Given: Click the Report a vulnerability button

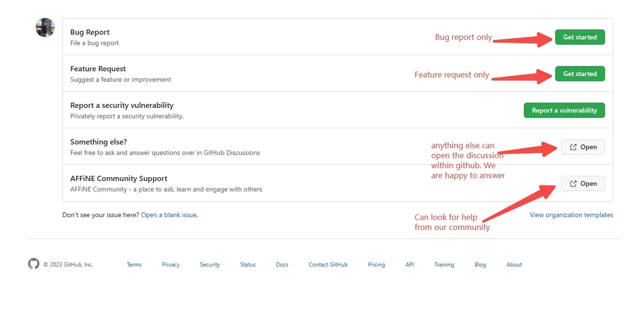Looking at the screenshot, I should 565,110.
